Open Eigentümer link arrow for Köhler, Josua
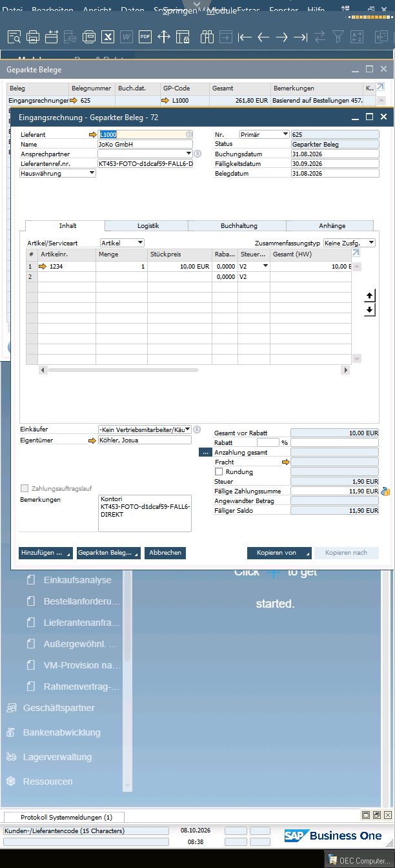This screenshot has width=395, height=868. point(92,440)
